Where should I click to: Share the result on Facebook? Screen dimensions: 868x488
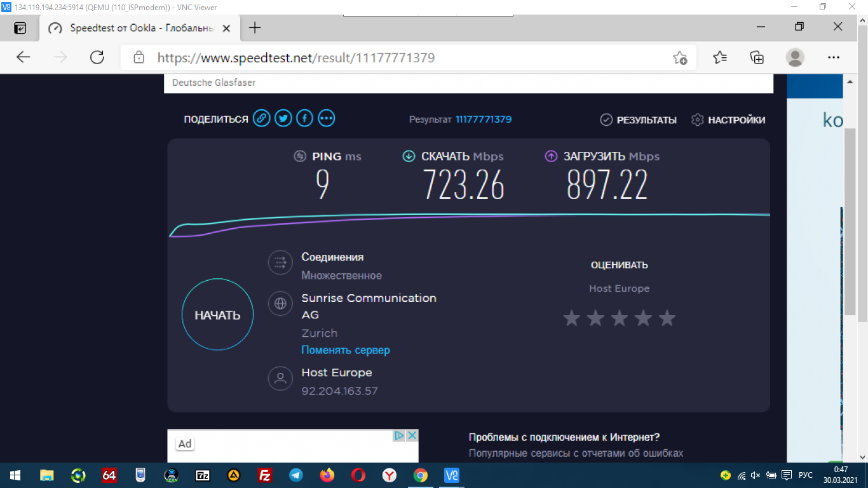tap(305, 118)
